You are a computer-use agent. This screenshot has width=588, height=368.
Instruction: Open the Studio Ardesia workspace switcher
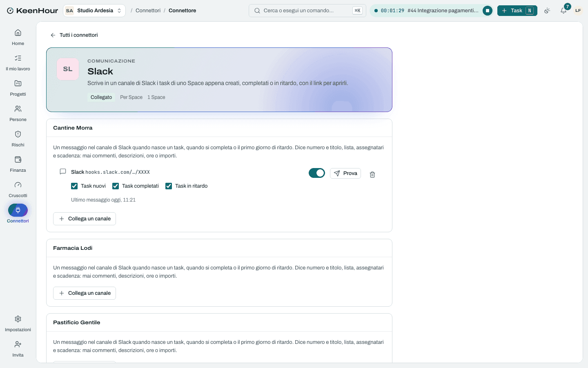click(94, 11)
